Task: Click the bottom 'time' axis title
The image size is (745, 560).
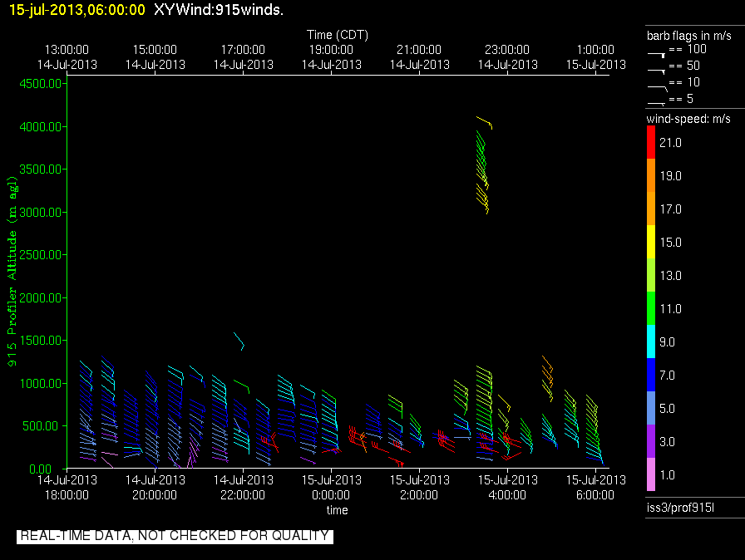Action: [337, 510]
